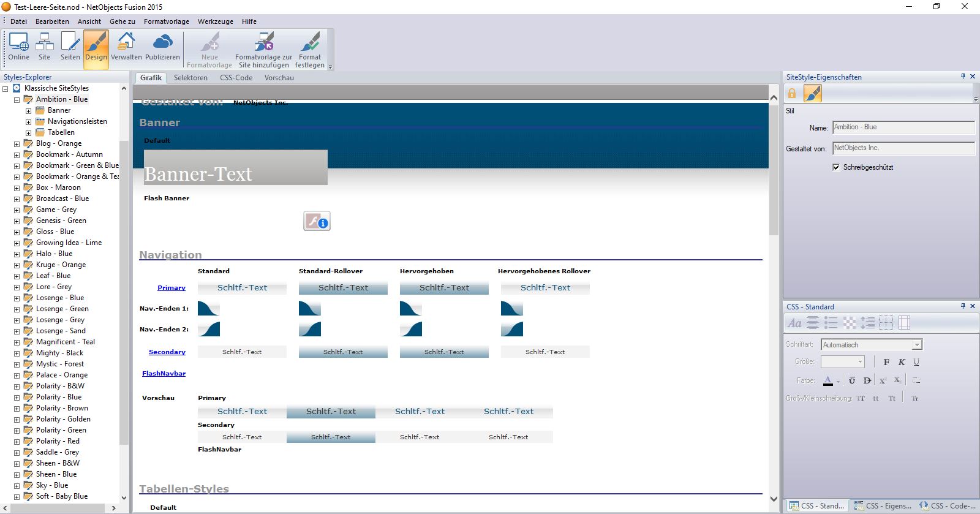Screen dimensions: 980x514
Task: Click the Publizieren cloud icon
Action: coord(162,47)
